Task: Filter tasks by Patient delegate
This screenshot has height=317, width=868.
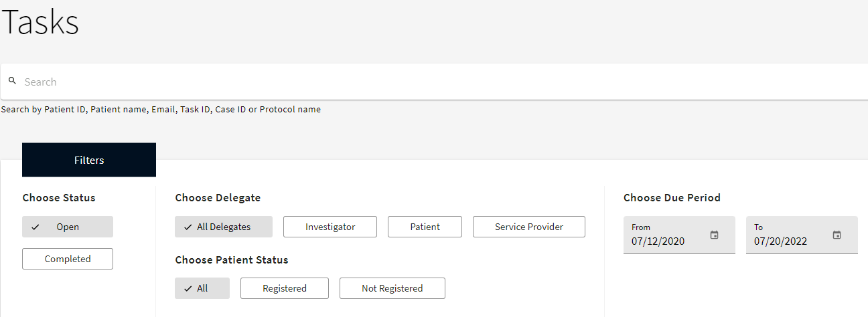Action: tap(425, 227)
